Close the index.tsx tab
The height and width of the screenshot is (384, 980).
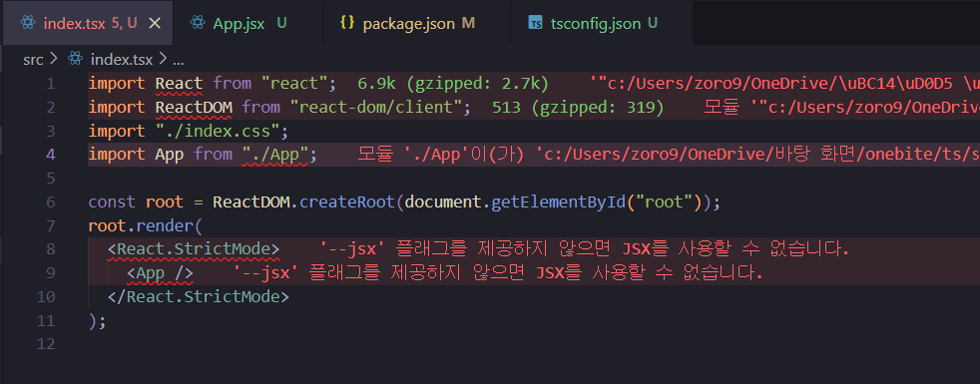(x=155, y=23)
